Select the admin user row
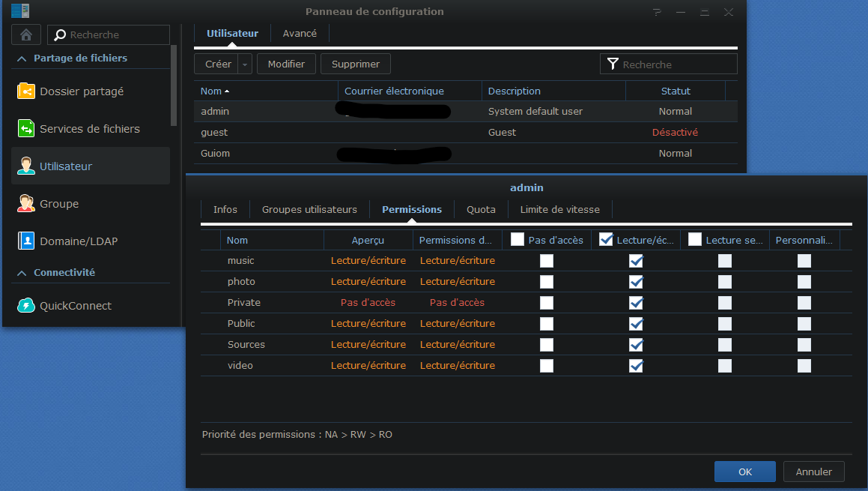 click(x=466, y=112)
